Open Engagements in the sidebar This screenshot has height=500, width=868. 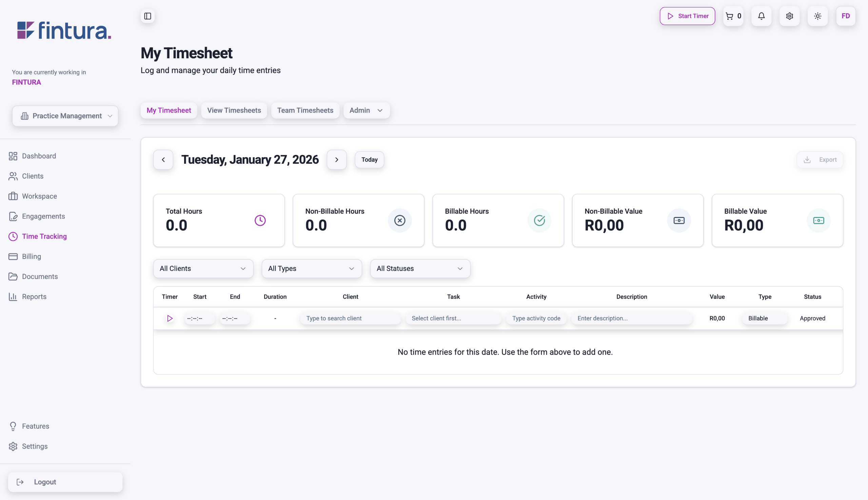(x=43, y=216)
